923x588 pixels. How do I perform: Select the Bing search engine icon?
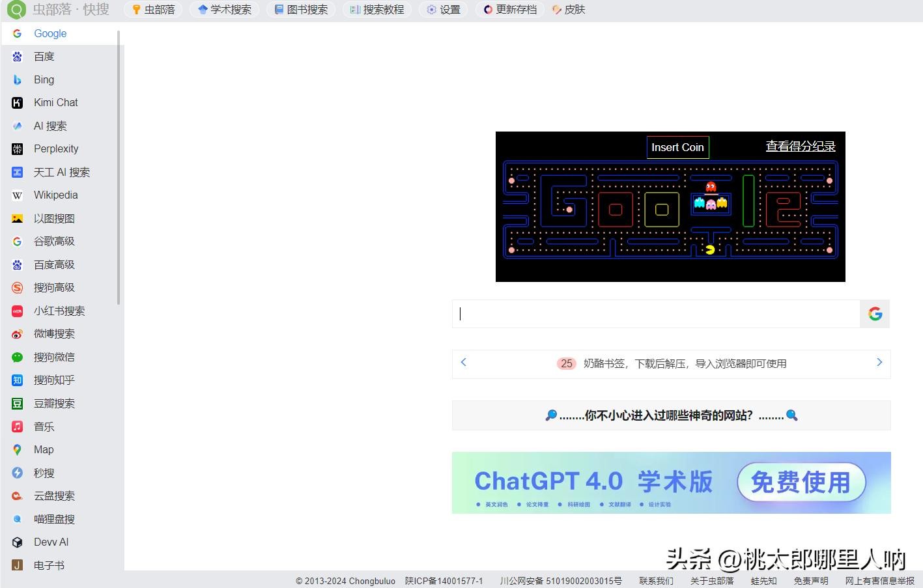coord(18,80)
